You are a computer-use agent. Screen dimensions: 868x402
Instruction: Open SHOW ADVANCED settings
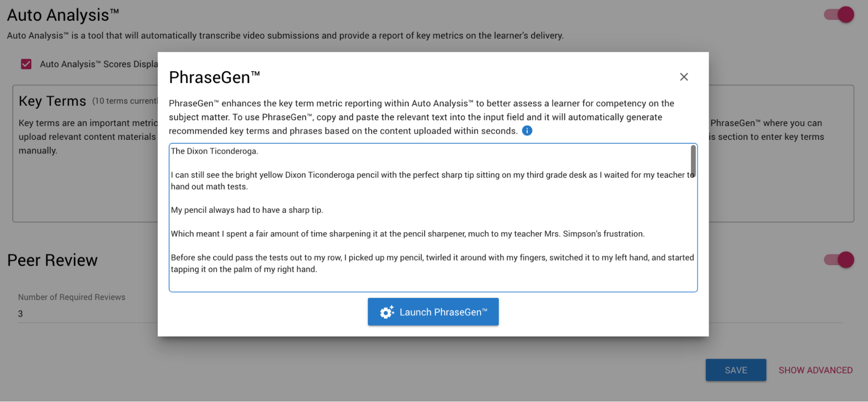(815, 370)
